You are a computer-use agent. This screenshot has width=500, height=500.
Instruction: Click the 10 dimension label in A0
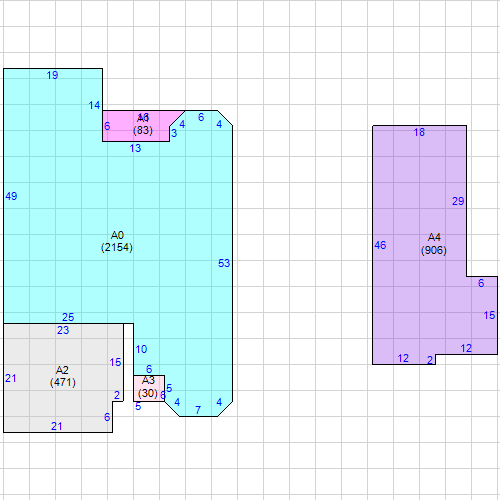(x=141, y=349)
